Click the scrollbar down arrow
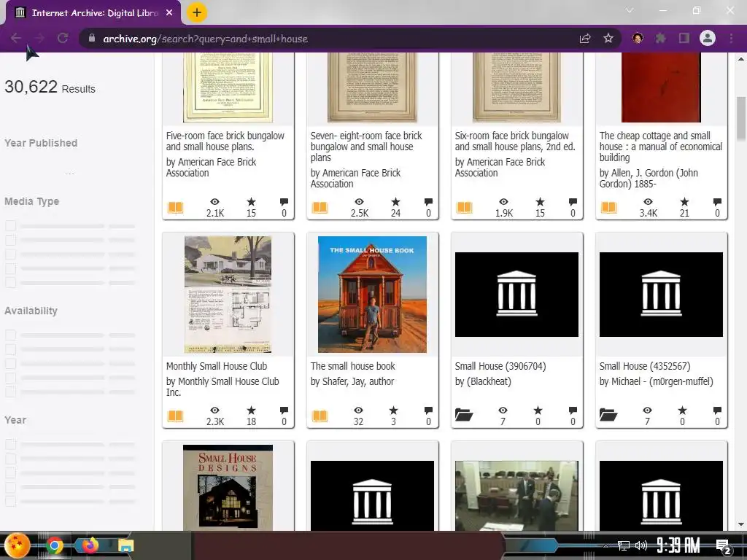 (x=741, y=525)
